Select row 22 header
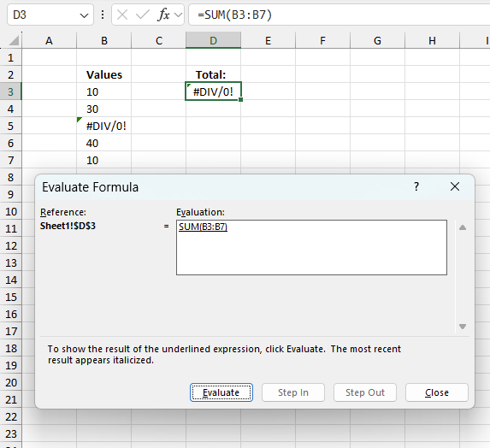Image resolution: width=490 pixels, height=448 pixels. point(10,416)
